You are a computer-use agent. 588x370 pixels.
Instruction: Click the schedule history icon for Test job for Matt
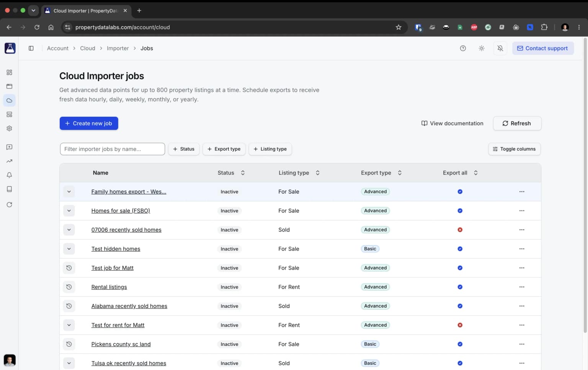coord(69,268)
